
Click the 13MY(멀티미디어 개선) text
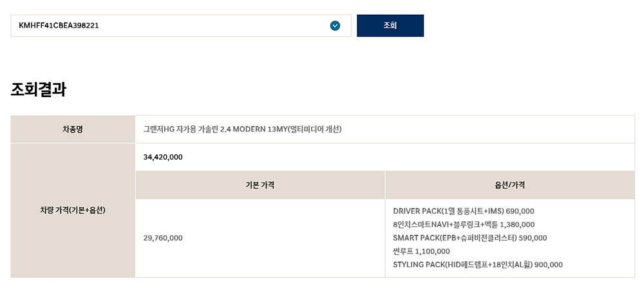pos(300,129)
